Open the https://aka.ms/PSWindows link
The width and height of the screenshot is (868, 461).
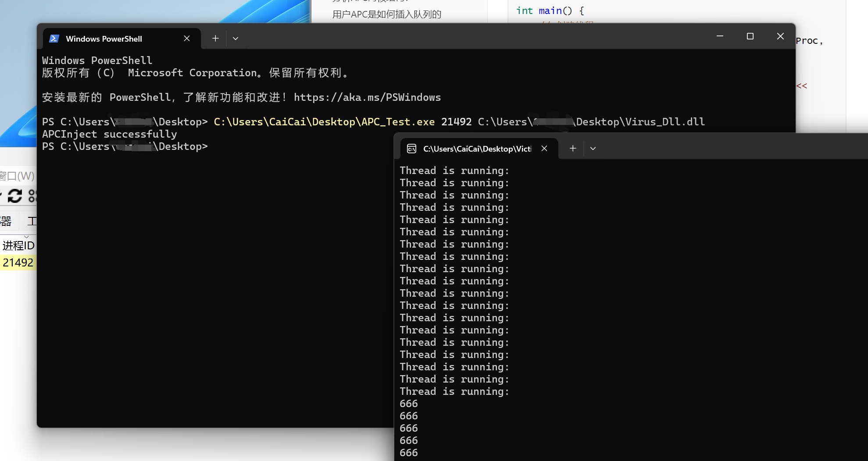[367, 97]
